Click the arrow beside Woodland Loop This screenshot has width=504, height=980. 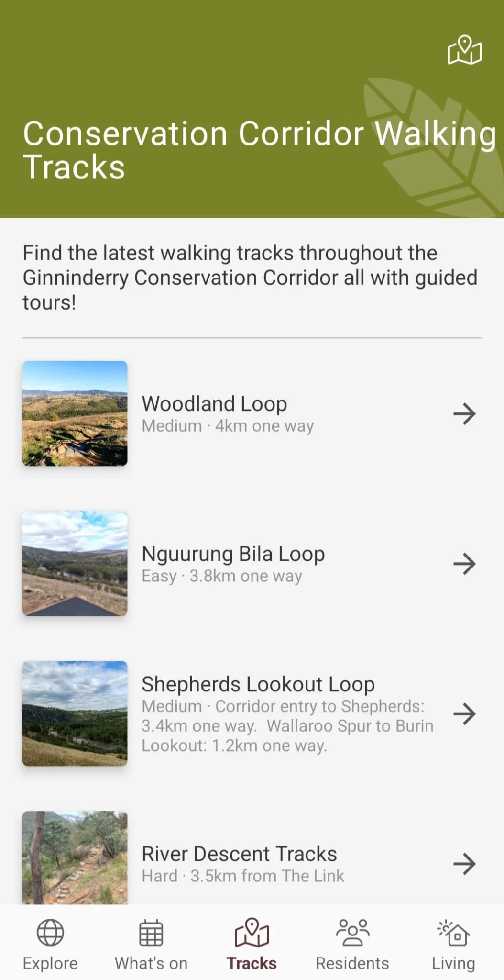tap(464, 413)
